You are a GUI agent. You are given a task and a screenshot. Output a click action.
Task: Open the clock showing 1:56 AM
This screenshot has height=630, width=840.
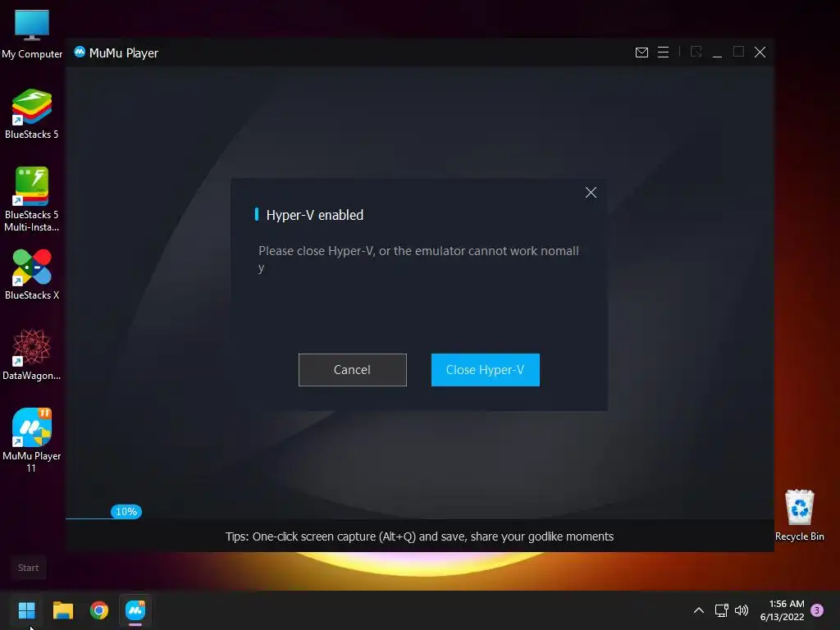click(782, 610)
